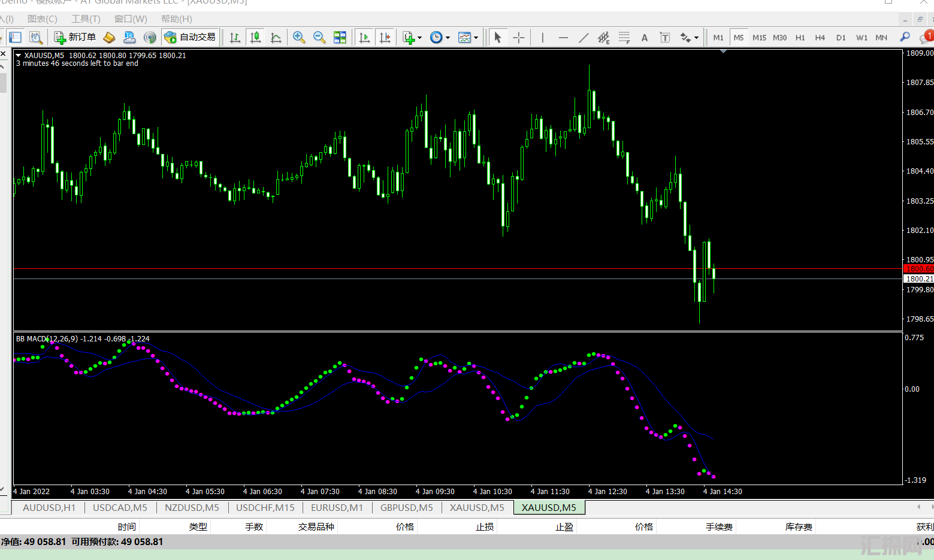Expand the arrows objects dropdown
The height and width of the screenshot is (560, 934).
click(x=696, y=38)
